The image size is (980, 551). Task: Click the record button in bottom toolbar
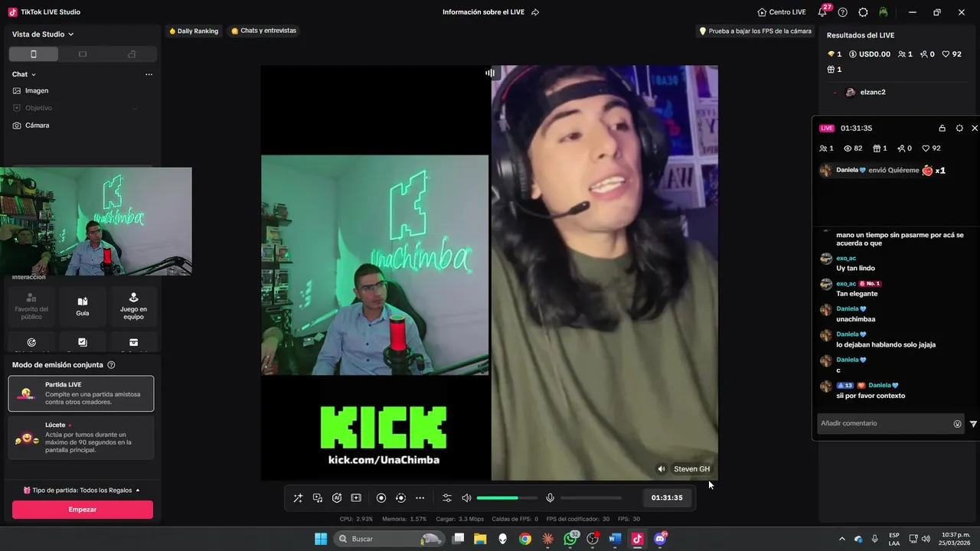[381, 498]
